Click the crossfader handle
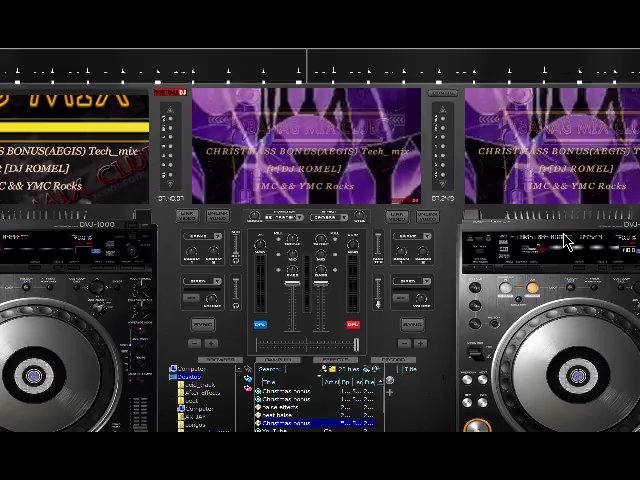640x480 pixels. tap(356, 344)
